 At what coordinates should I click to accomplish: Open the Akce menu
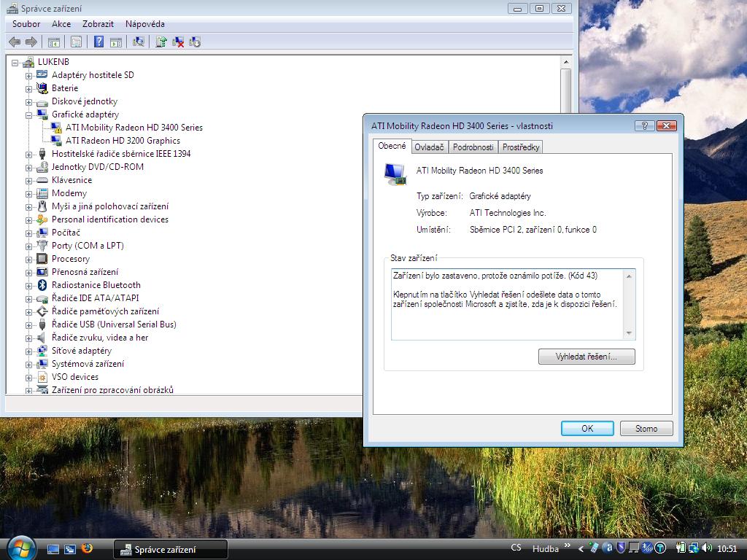[x=61, y=24]
